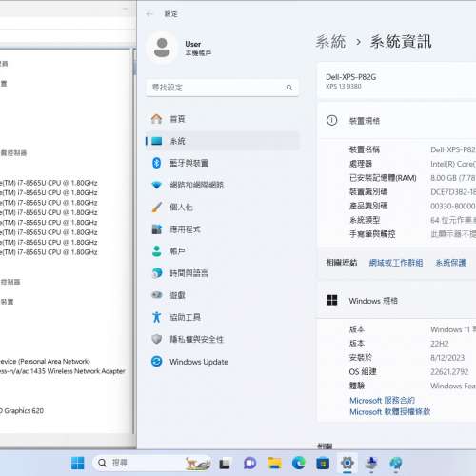Viewport: 476px width, 476px height.
Task: Open the Microsoft 服務合約 link
Action: click(382, 401)
